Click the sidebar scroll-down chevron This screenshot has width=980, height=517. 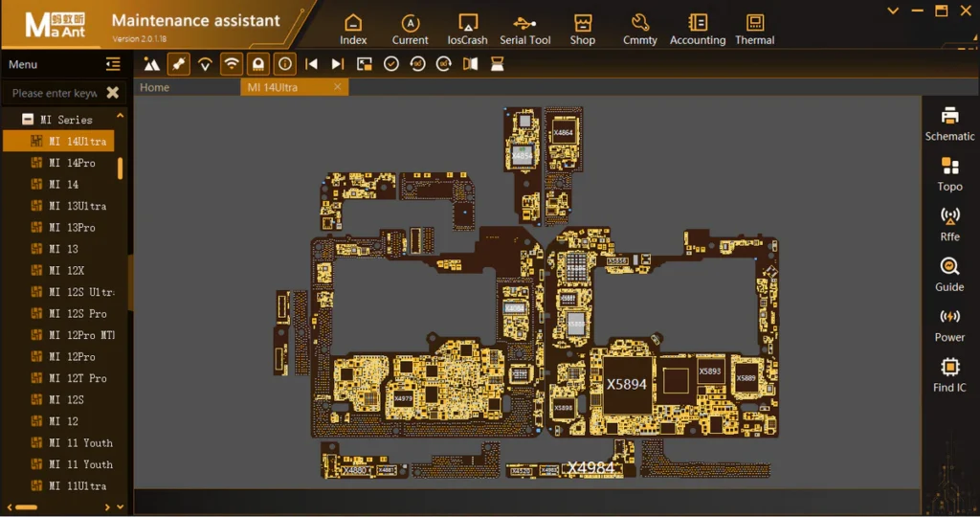tap(120, 507)
